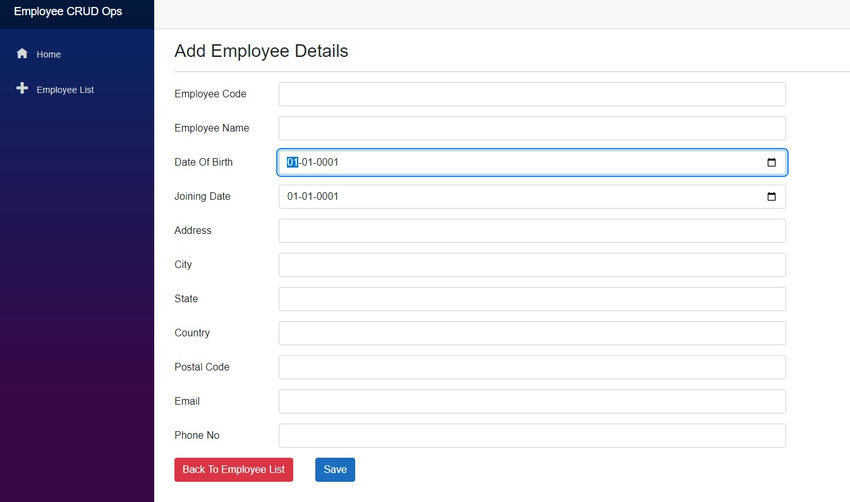Screen dimensions: 850x502
Task: Click the plus icon beside Employee List
Action: pyautogui.click(x=22, y=88)
